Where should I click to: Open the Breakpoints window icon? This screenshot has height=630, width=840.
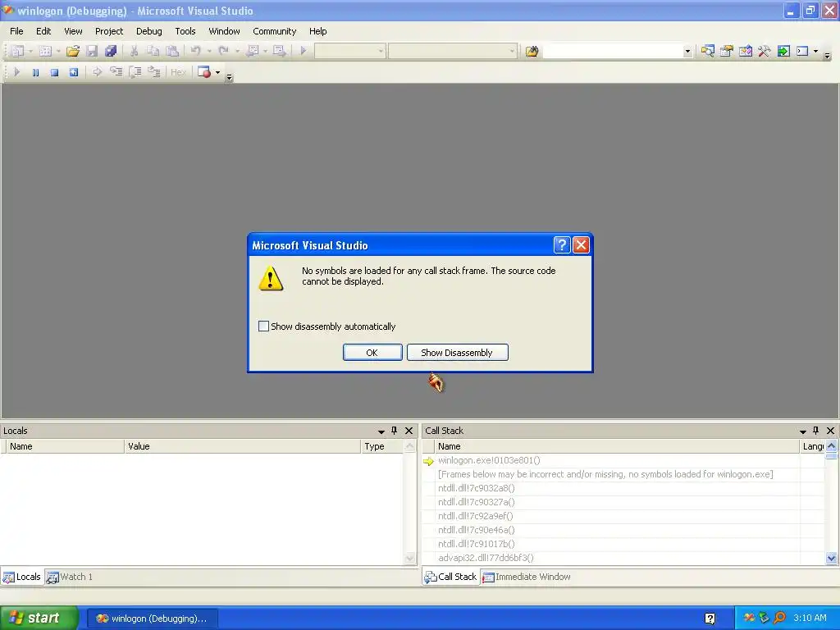tap(204, 72)
